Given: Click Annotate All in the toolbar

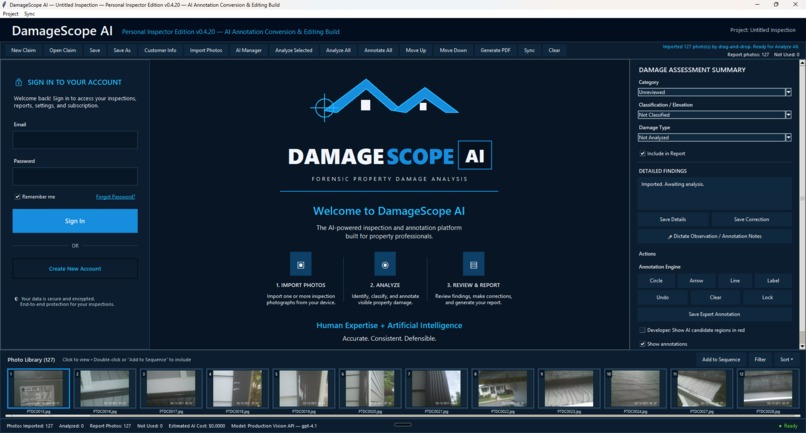Looking at the screenshot, I should point(378,50).
